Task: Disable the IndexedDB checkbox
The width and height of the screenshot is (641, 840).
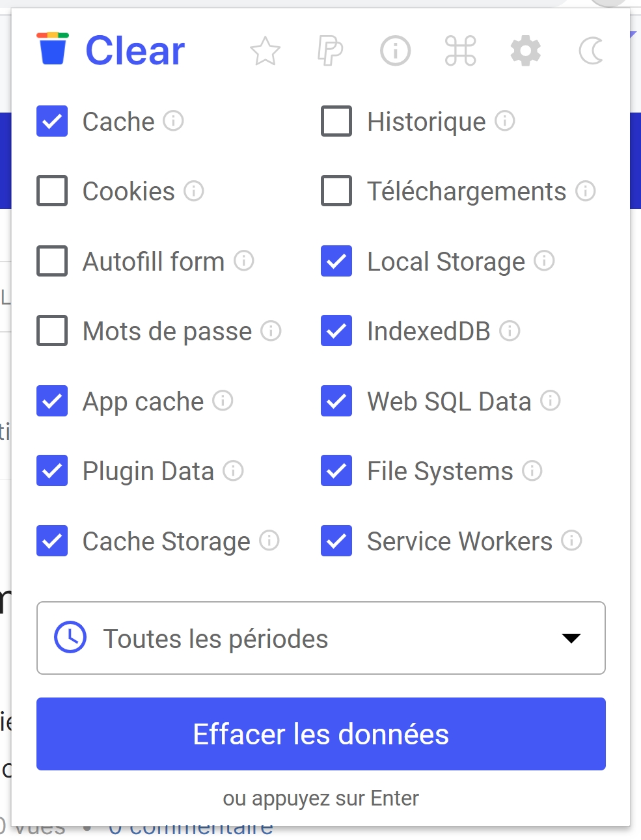Action: 336,331
